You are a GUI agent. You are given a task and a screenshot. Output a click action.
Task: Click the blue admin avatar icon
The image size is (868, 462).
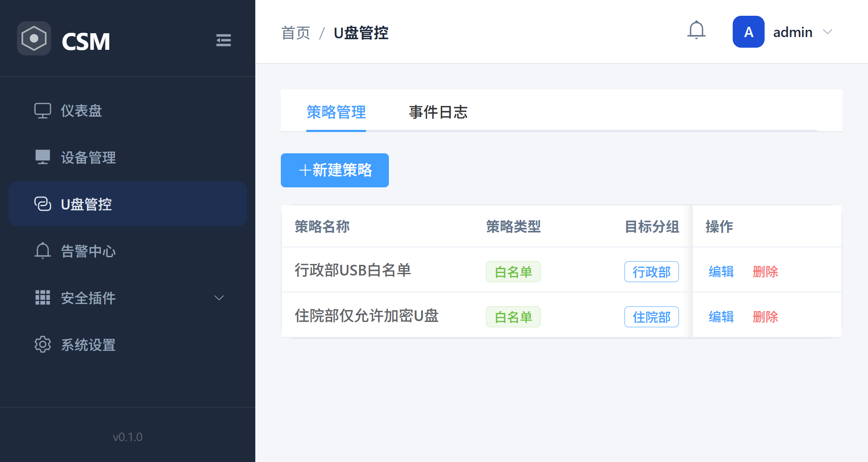tap(748, 32)
